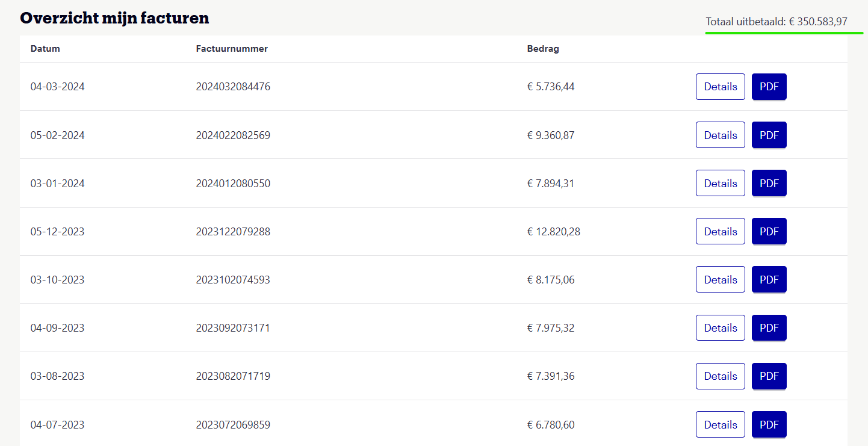The height and width of the screenshot is (446, 868).
Task: Download PDF for invoice 2023082071719
Action: point(769,376)
